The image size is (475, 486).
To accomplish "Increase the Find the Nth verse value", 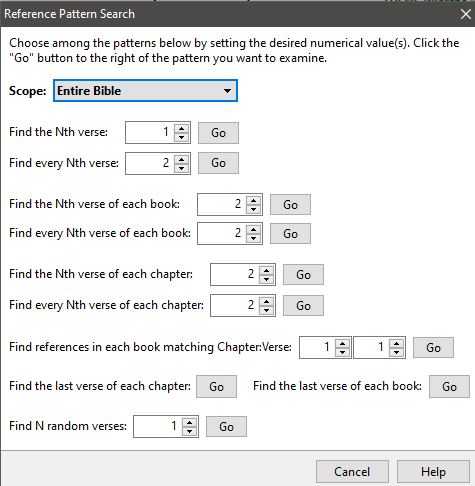I will pyautogui.click(x=181, y=129).
